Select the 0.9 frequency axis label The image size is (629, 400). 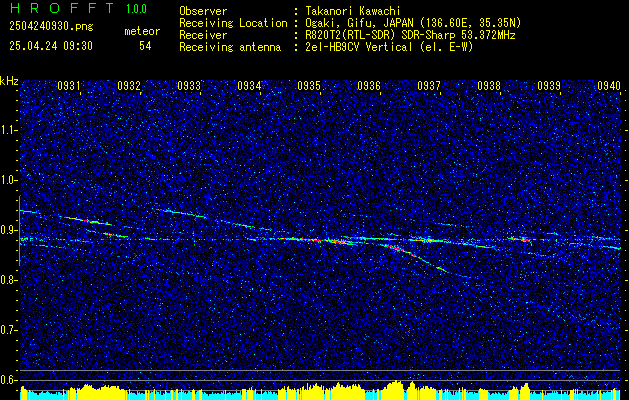click(9, 230)
